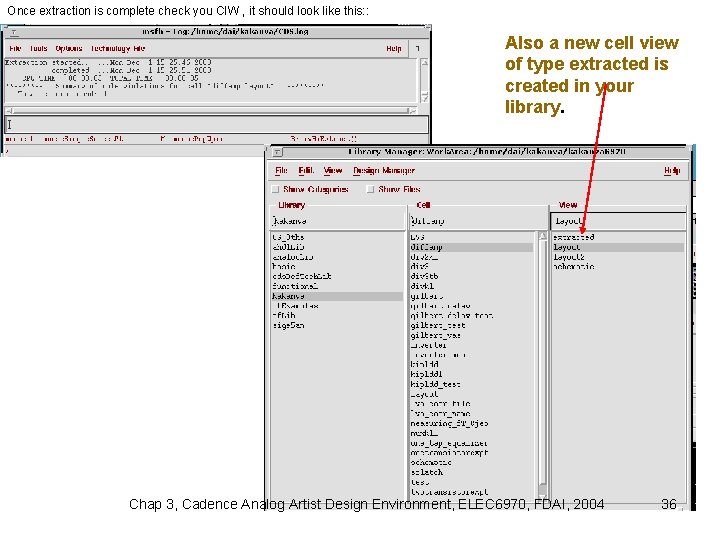This screenshot has height=540, width=720.
Task: Click the CIW horizontal scrollbar track
Action: point(211,110)
